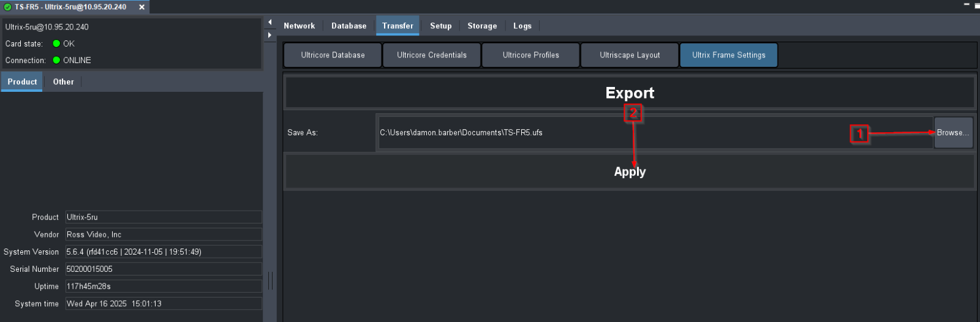980x322 pixels.
Task: Select the Setup tab
Action: click(440, 26)
